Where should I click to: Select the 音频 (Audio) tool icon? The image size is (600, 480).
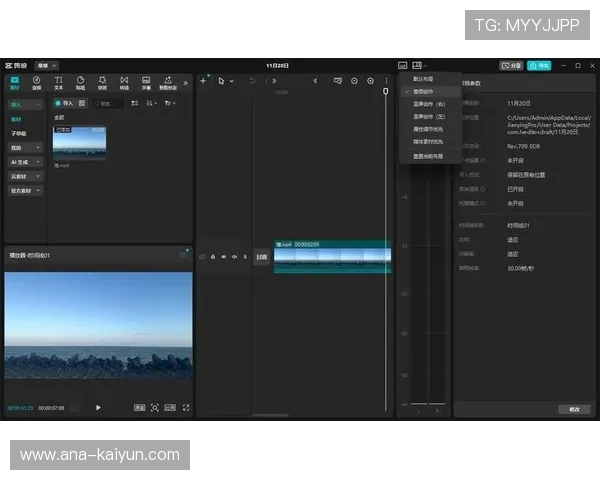pyautogui.click(x=37, y=82)
